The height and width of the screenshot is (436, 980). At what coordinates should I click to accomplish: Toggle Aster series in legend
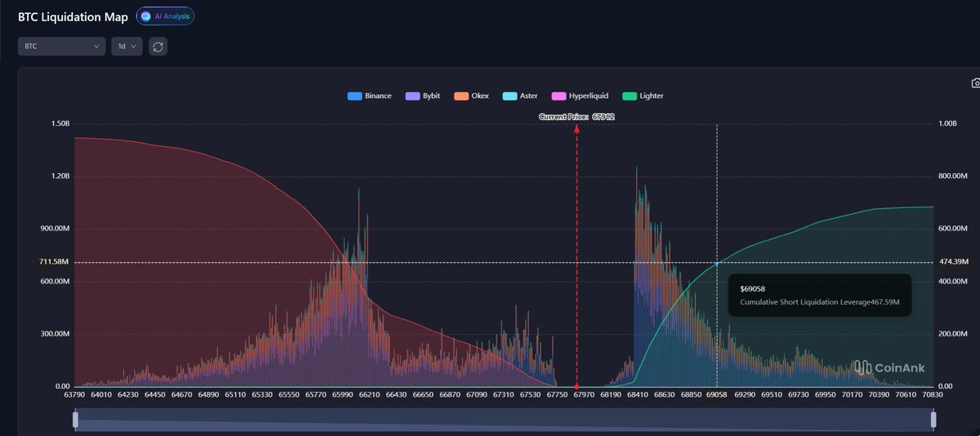520,96
